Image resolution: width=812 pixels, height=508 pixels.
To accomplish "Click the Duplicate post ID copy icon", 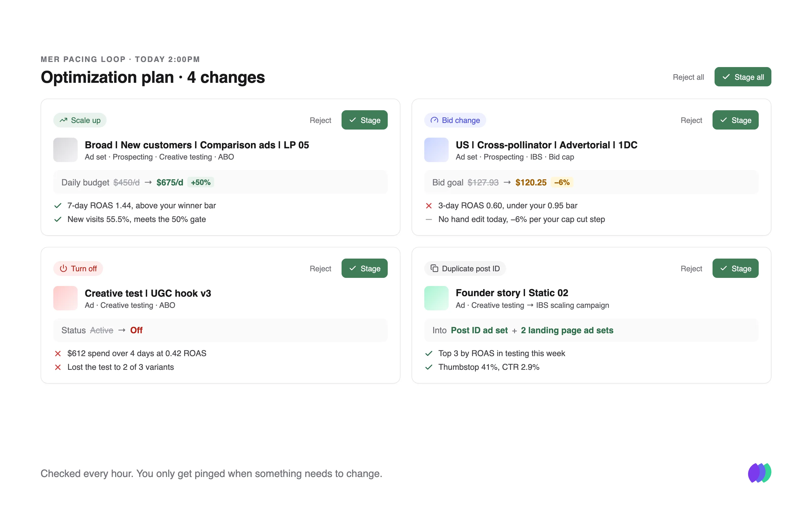I will (434, 268).
